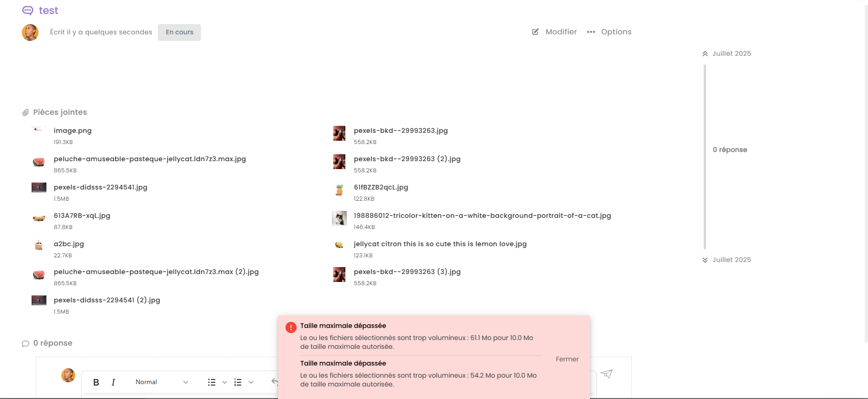Click the tricolor kitten attachment thumbnail
This screenshot has width=868, height=399.
coord(339,218)
